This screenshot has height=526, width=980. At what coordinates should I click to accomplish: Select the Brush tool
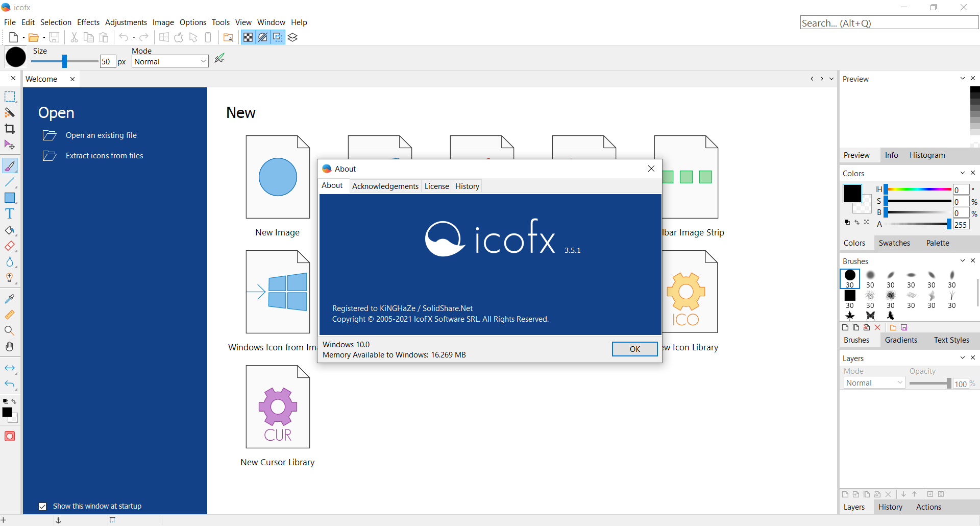[10, 165]
